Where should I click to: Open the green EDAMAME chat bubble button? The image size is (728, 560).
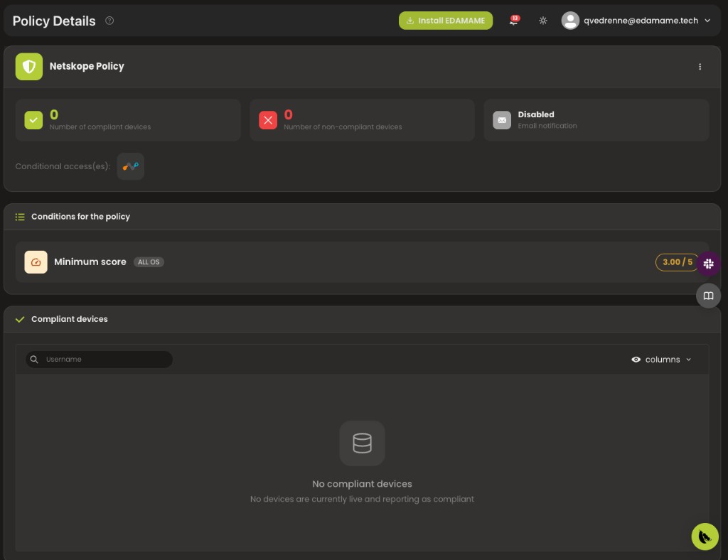(705, 537)
